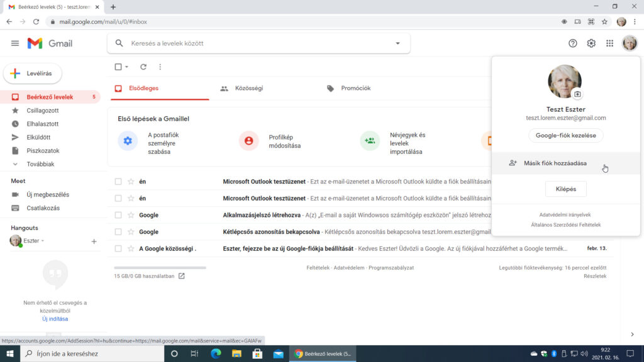This screenshot has height=362, width=644.
Task: Star the Kétlépcsős azonosítás bekapcsolva email
Action: point(131,232)
